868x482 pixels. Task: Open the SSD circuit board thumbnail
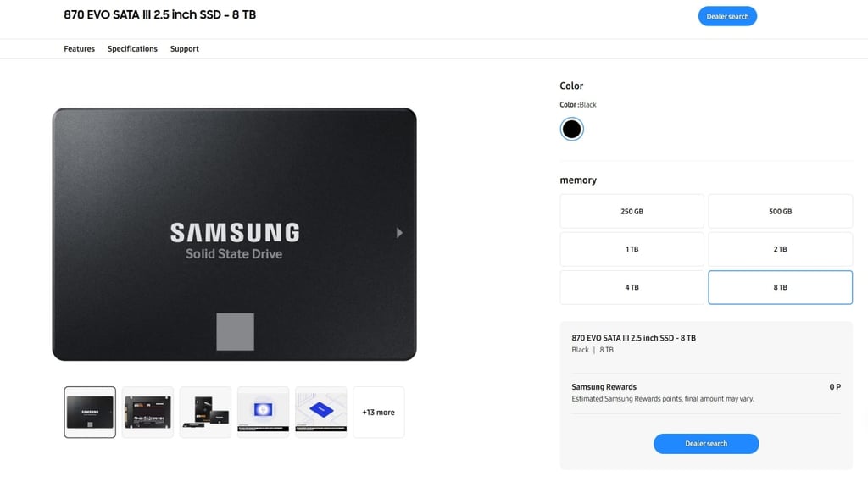pyautogui.click(x=147, y=413)
